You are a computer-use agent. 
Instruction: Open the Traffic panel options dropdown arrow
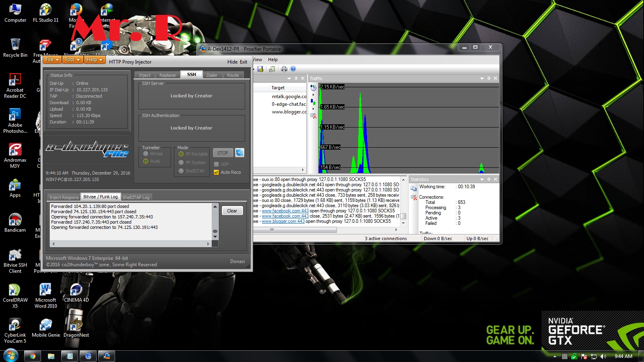point(482,78)
